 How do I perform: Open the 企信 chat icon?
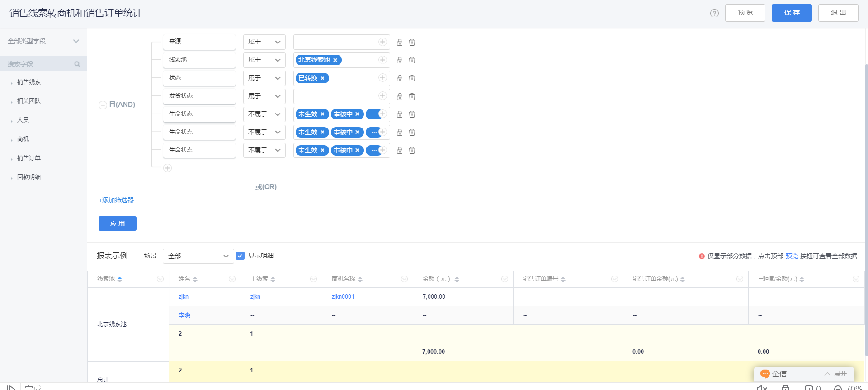point(765,374)
